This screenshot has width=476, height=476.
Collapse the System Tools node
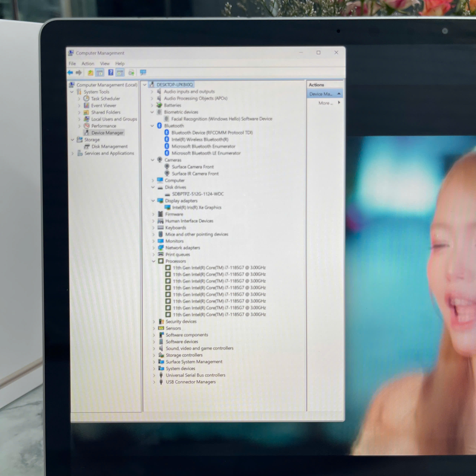(72, 92)
